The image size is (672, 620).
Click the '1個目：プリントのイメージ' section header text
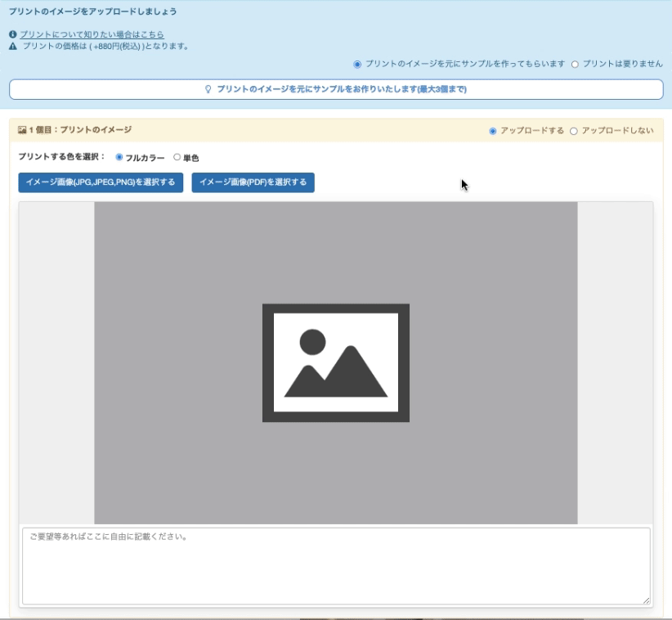(81, 130)
